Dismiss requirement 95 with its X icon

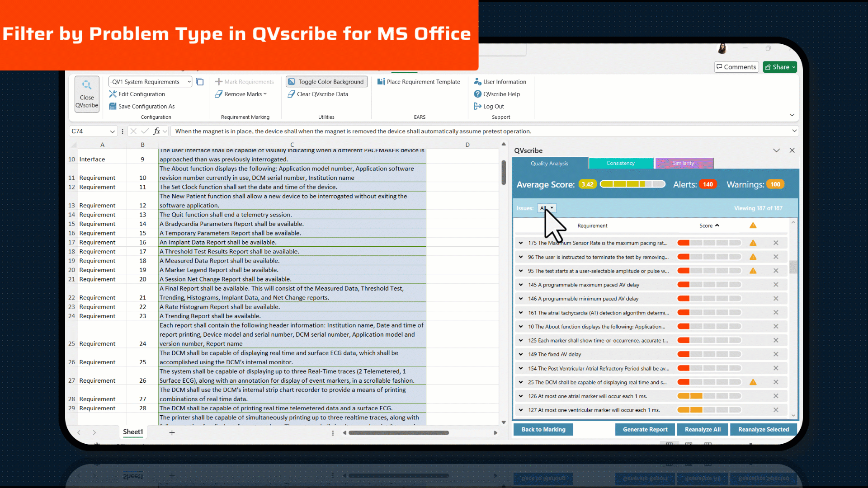(x=776, y=271)
